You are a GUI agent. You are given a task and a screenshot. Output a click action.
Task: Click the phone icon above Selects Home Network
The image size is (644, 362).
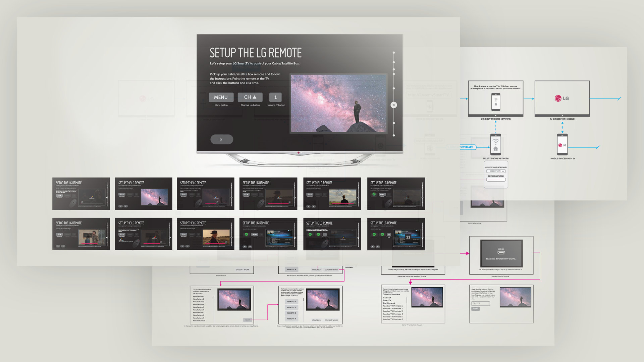(x=496, y=144)
